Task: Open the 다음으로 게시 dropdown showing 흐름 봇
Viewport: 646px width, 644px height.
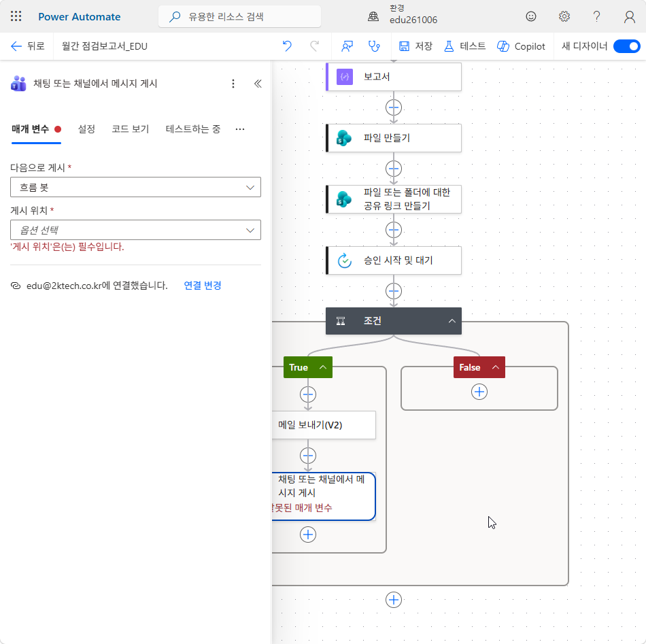Action: pos(135,187)
